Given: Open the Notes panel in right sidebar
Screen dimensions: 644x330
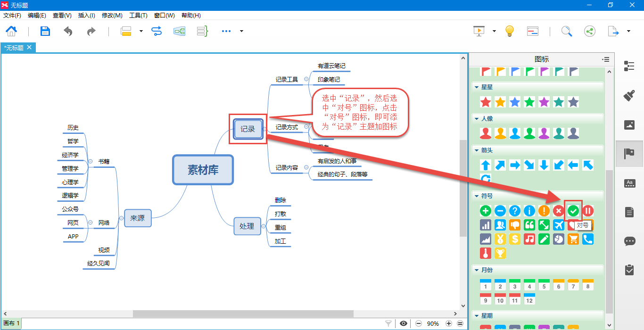Looking at the screenshot, I should click(629, 212).
